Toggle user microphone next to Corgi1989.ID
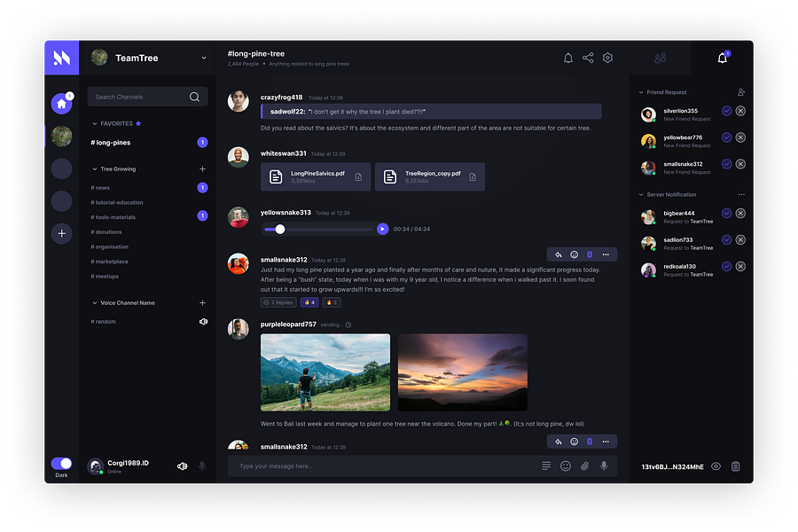Screen dimensions: 798x532 pyautogui.click(x=202, y=465)
